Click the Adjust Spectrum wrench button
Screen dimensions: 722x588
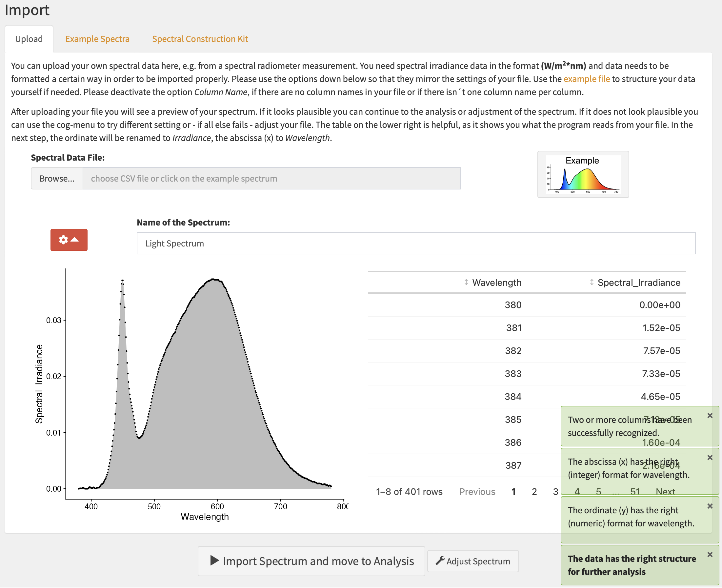(472, 561)
